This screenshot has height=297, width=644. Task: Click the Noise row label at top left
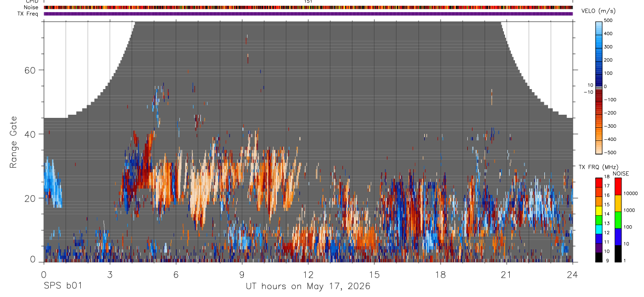pos(32,7)
